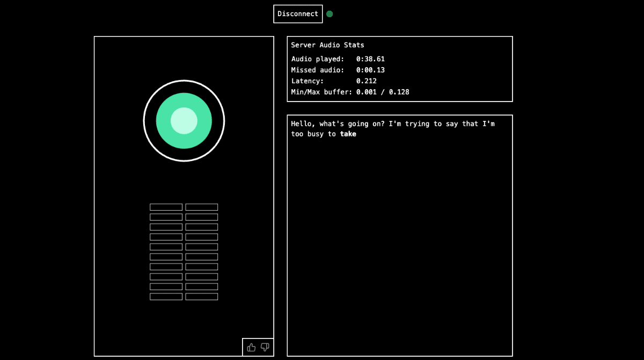
Task: Click the Audio played label
Action: (317, 59)
